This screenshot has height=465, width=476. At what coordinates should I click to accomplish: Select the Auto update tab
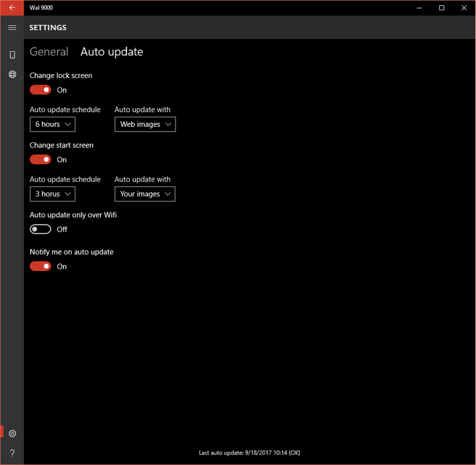(x=112, y=52)
